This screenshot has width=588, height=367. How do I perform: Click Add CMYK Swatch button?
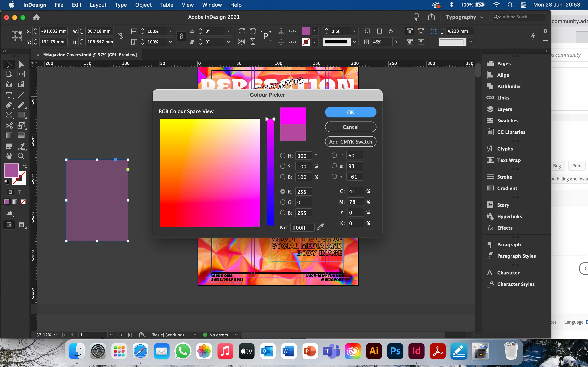tap(350, 142)
